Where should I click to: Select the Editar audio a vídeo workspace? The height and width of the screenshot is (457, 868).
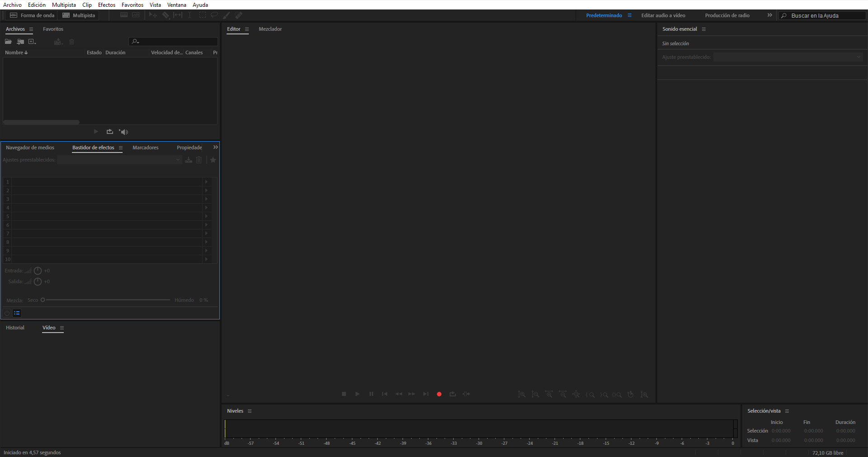pyautogui.click(x=663, y=15)
